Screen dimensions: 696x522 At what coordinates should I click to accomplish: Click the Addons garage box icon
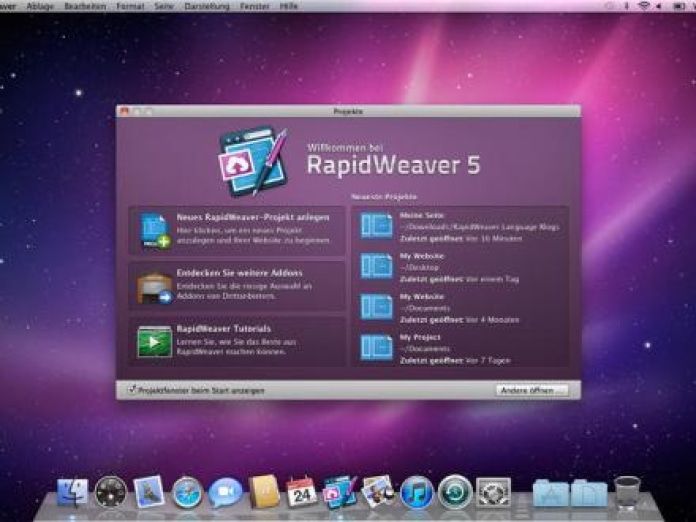coord(155,287)
